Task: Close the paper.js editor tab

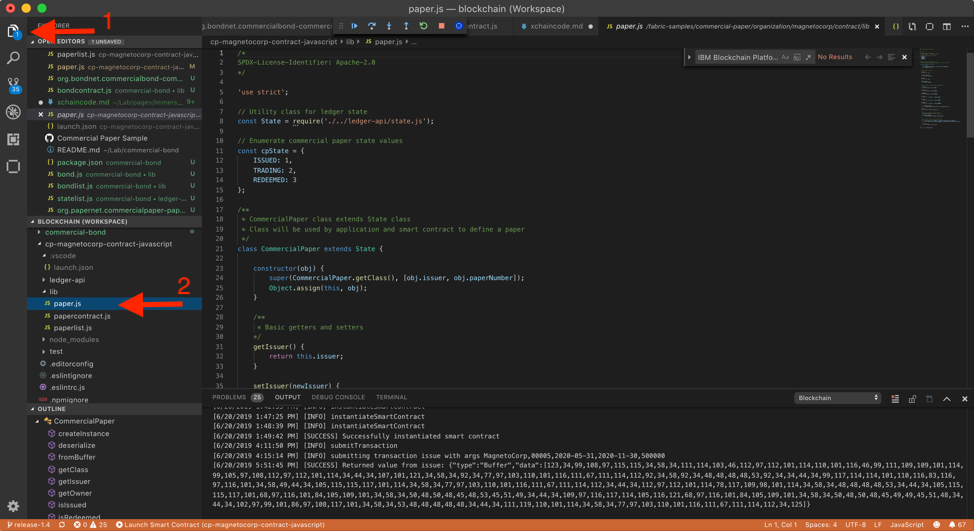Action: tap(877, 27)
